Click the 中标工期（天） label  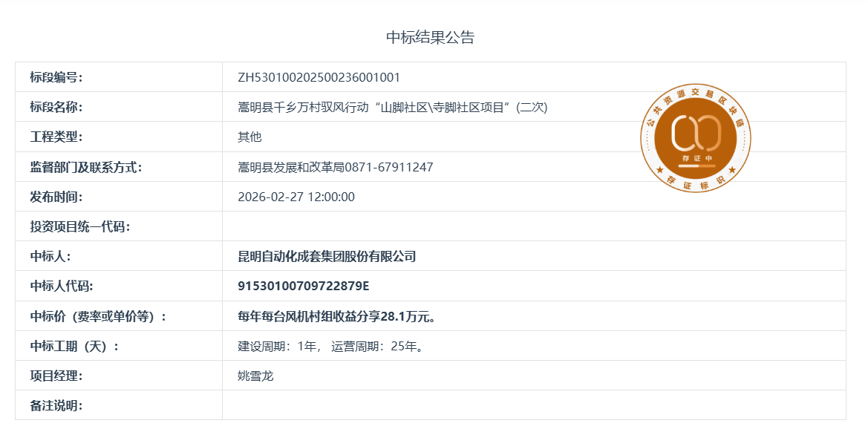click(x=74, y=346)
